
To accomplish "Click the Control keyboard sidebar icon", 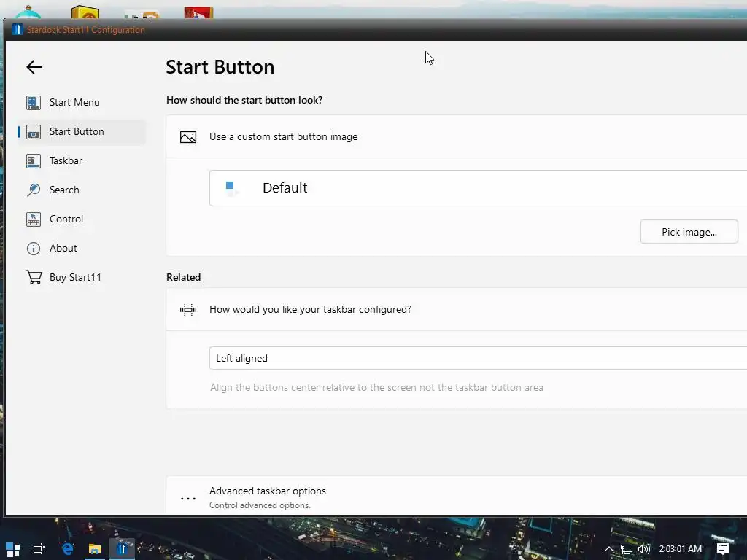I will [34, 219].
